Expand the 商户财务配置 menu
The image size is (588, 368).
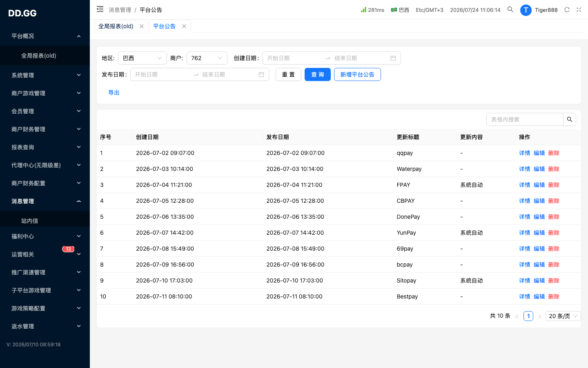point(45,183)
